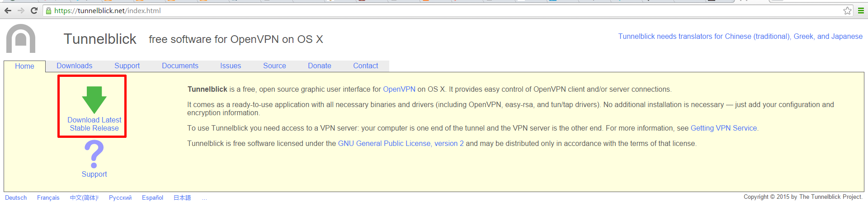Follow the OpenVPN link in description
Image resolution: width=868 pixels, height=216 pixels.
click(x=399, y=89)
